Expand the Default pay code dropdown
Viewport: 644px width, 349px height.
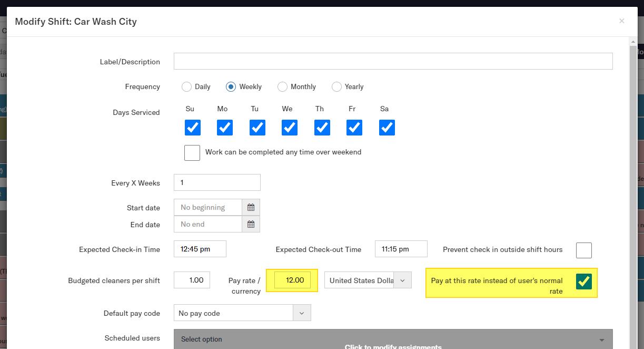point(242,313)
